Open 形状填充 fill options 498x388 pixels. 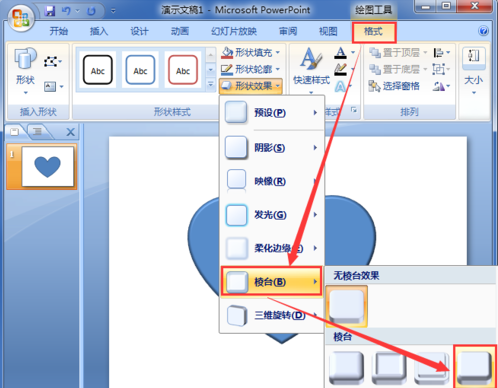[x=251, y=52]
